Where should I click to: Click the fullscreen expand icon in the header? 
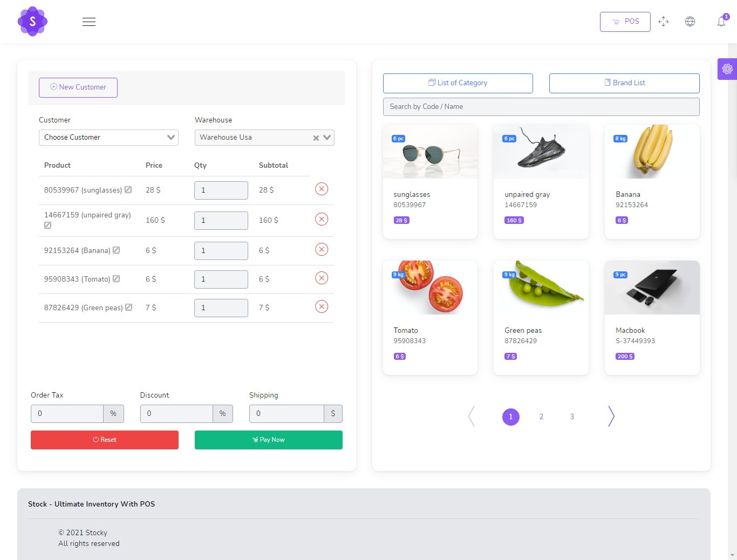tap(664, 22)
